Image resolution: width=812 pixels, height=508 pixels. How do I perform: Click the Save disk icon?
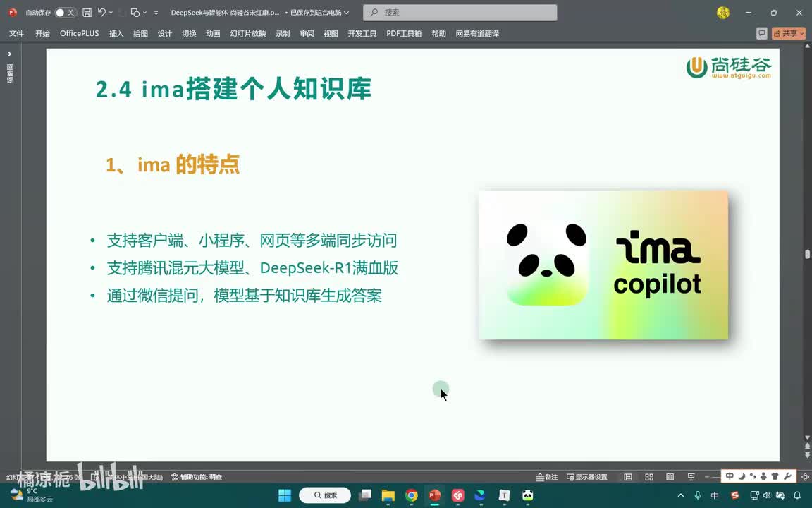[87, 13]
